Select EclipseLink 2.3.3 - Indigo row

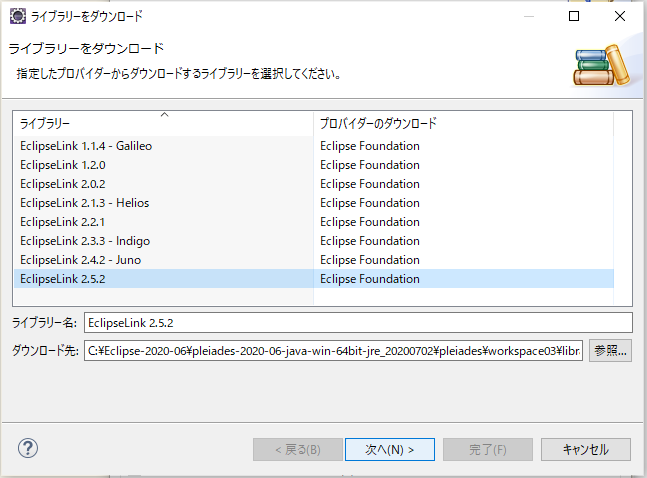pos(314,241)
